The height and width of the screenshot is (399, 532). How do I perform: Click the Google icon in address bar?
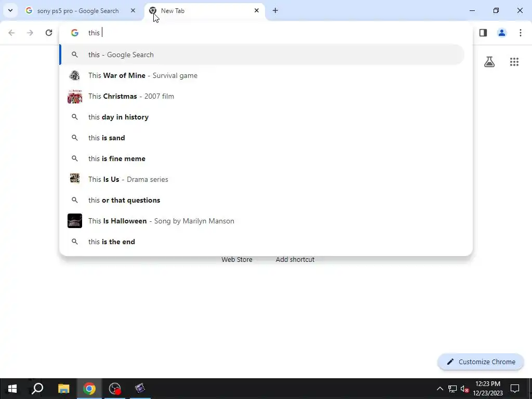pos(75,33)
